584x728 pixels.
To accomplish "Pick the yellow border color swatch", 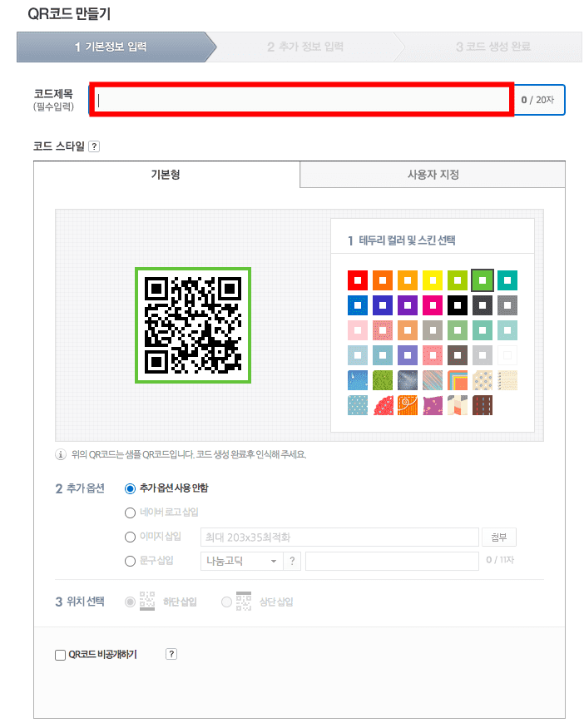I will (x=433, y=280).
